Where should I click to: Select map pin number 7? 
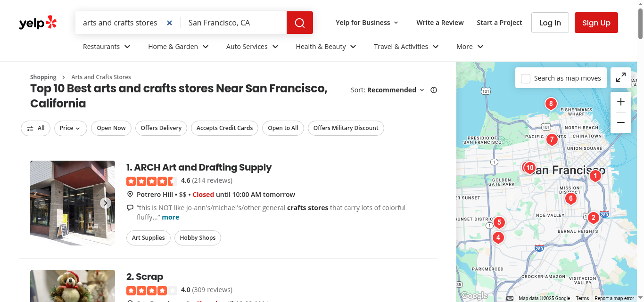click(552, 139)
